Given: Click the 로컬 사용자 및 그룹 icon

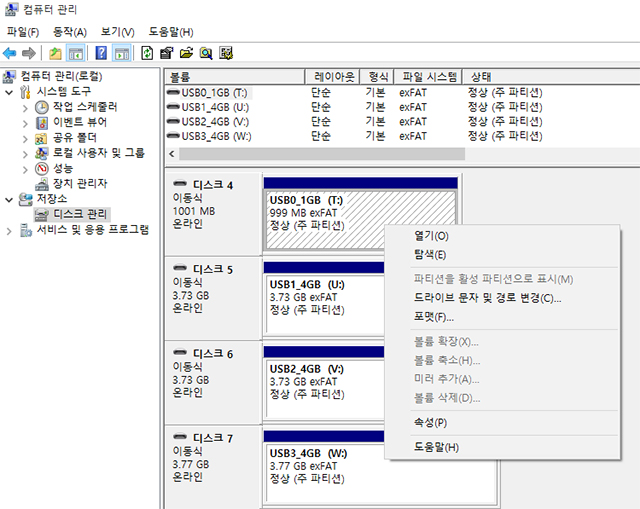Looking at the screenshot, I should pyautogui.click(x=41, y=153).
